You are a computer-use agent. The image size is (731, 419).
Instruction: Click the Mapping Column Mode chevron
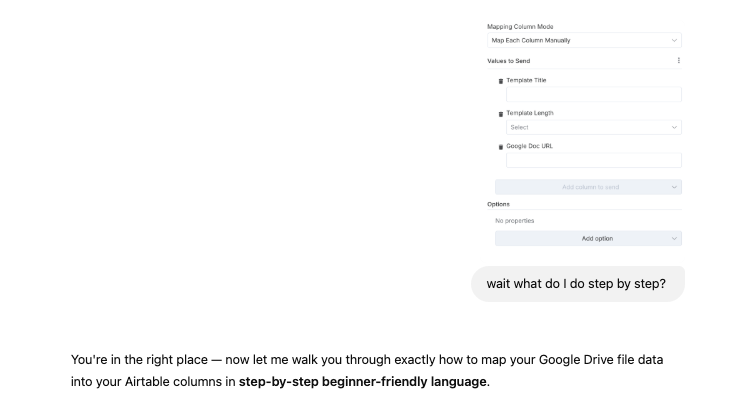[675, 40]
